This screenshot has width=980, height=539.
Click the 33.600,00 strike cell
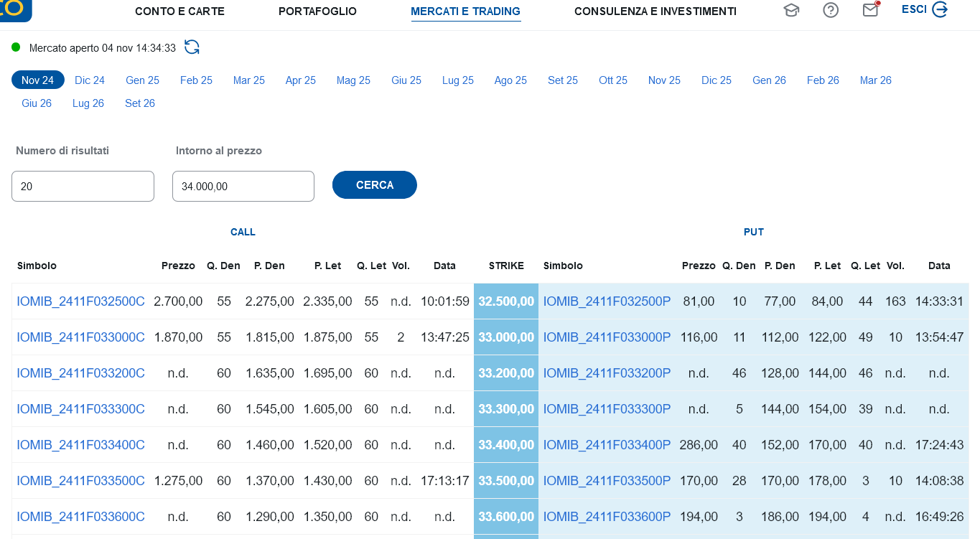(506, 517)
